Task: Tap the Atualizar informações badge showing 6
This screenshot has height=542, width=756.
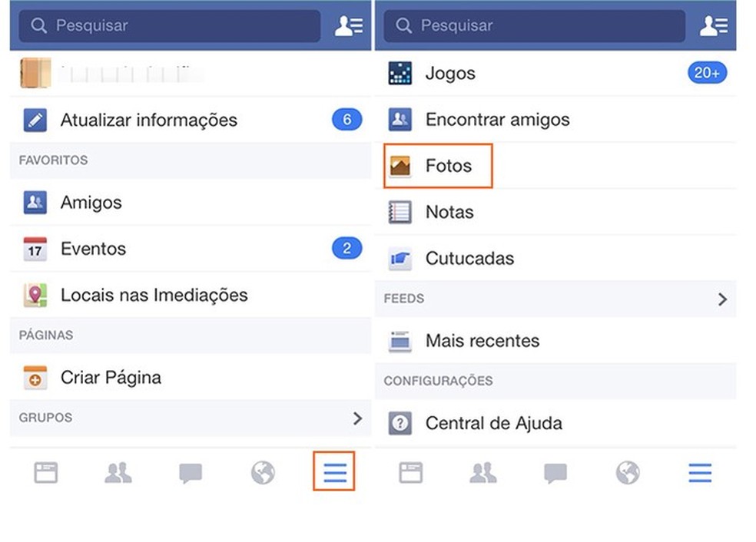Action: 346,120
